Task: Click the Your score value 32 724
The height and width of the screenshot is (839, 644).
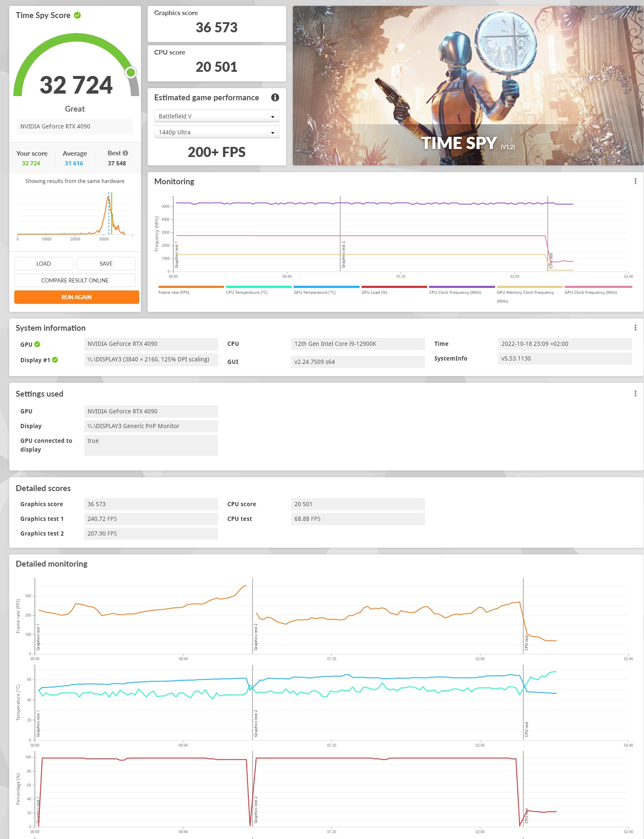Action: click(x=31, y=163)
